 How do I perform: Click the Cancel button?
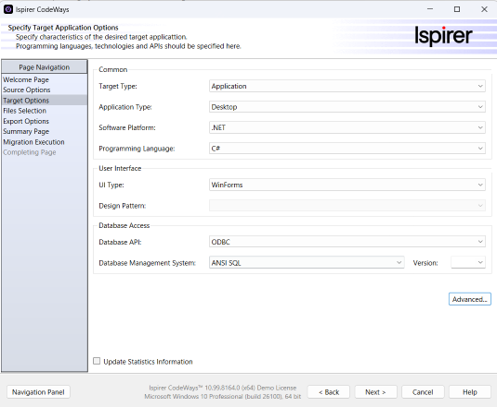pyautogui.click(x=423, y=392)
